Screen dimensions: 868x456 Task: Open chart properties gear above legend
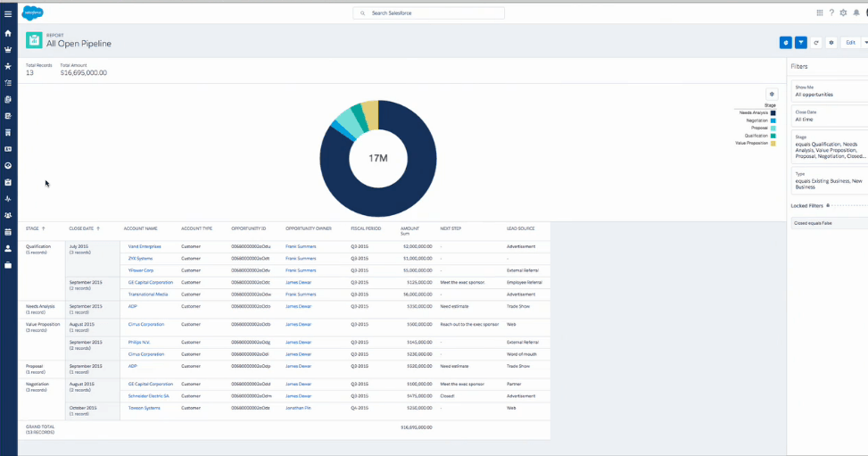coord(771,94)
